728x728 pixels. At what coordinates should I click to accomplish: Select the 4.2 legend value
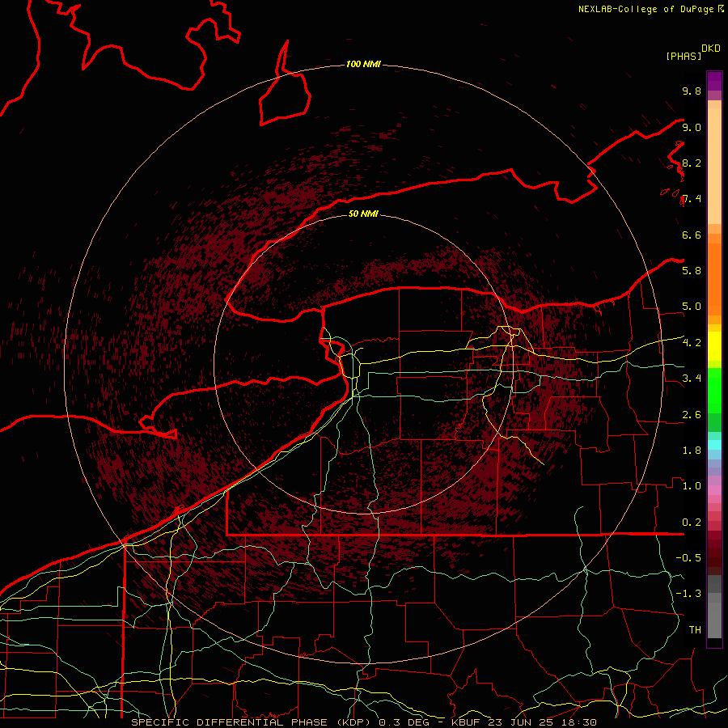(x=692, y=343)
